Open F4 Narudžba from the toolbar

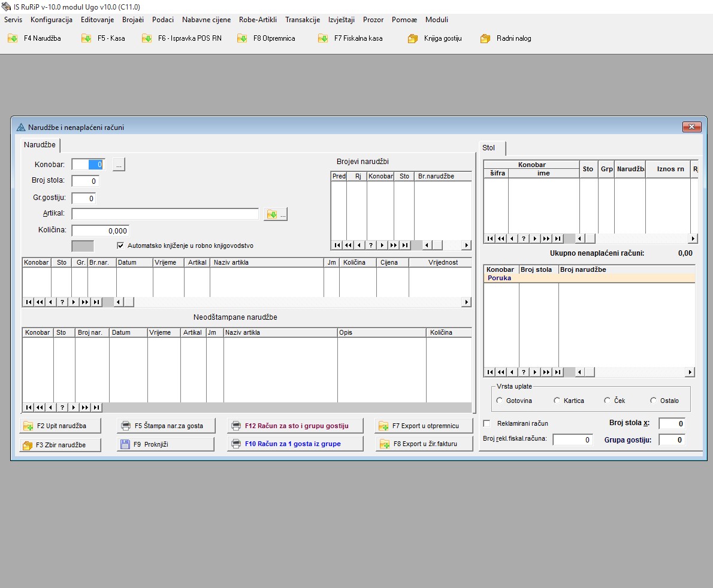point(35,38)
